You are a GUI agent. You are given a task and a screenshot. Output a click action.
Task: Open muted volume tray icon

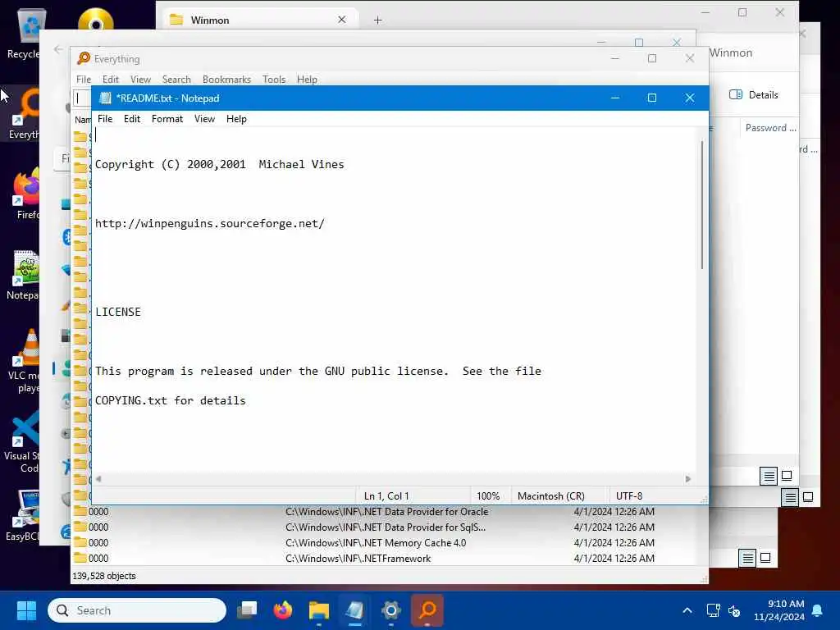[x=734, y=610]
